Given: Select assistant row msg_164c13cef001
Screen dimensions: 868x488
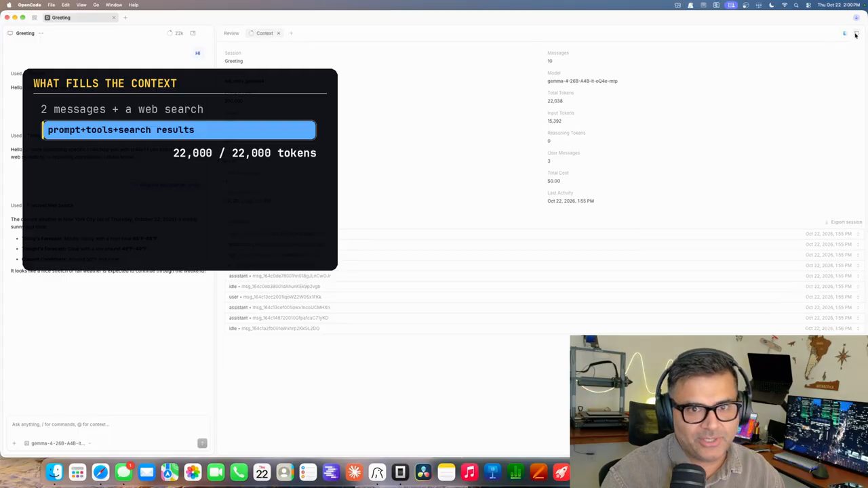Looking at the screenshot, I should click(545, 308).
